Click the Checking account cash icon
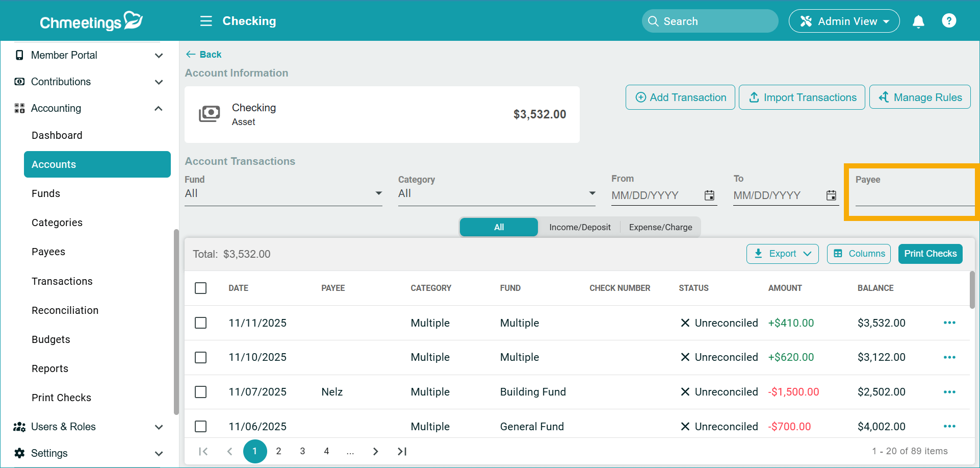 [209, 114]
